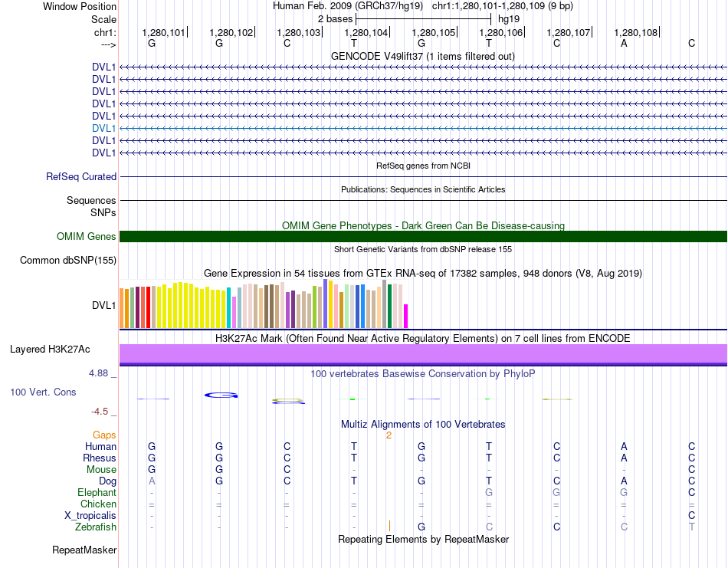The width and height of the screenshot is (728, 568).
Task: Select the dark green OMIM Genes bar
Action: (423, 236)
